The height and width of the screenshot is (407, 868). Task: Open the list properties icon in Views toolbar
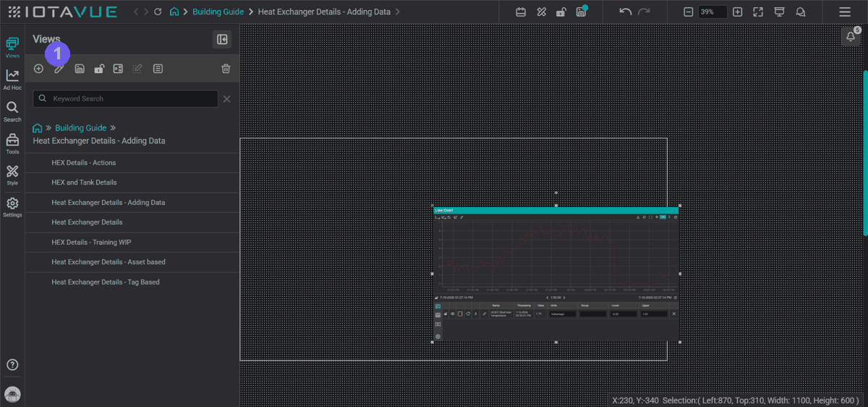[158, 69]
